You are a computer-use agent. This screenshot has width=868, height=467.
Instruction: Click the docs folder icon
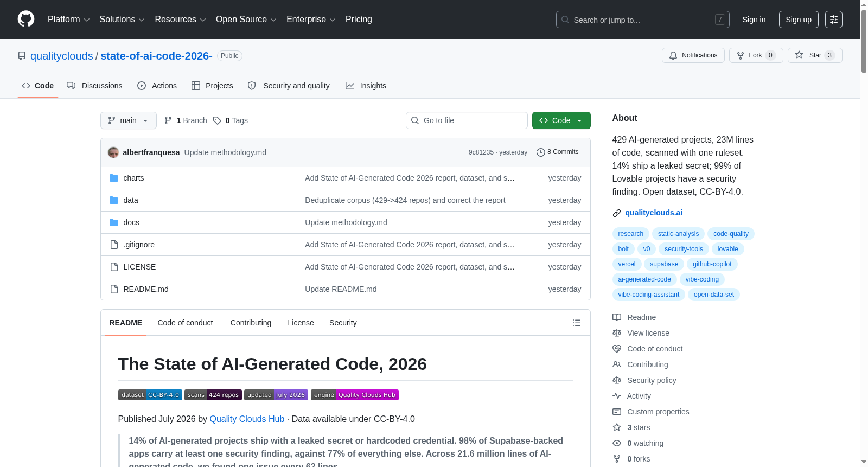tap(114, 222)
